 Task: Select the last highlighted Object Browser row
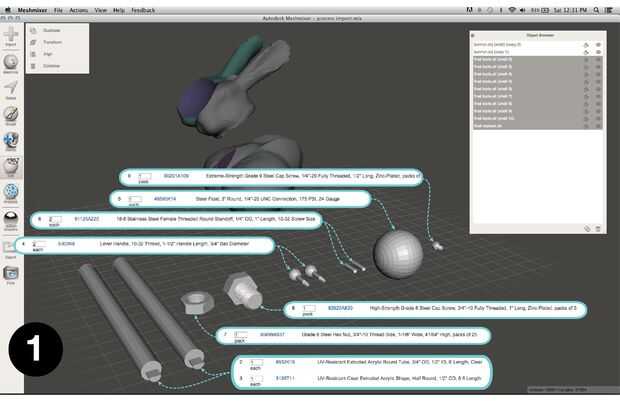click(538, 126)
